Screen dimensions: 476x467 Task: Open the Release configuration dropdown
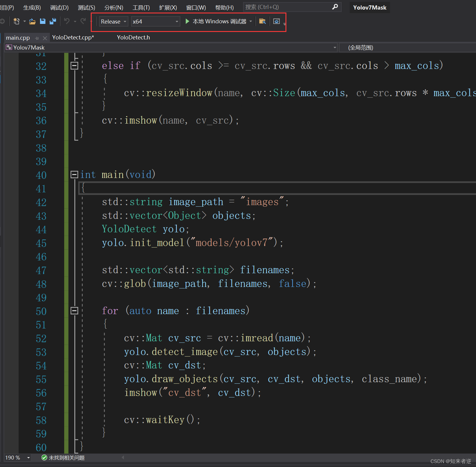[113, 21]
